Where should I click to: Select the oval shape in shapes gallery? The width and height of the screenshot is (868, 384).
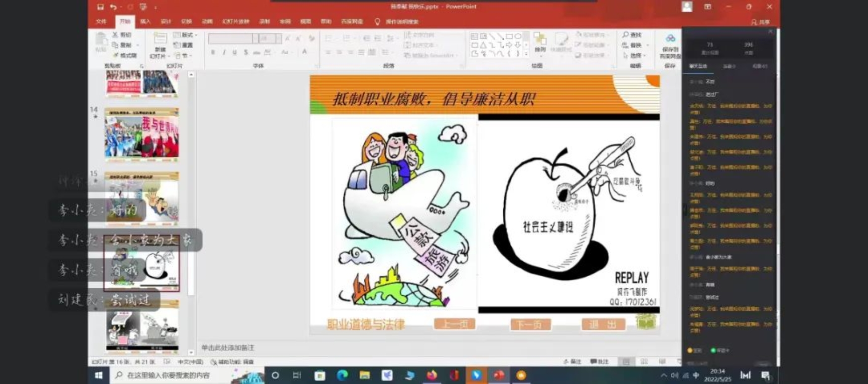coord(517,36)
